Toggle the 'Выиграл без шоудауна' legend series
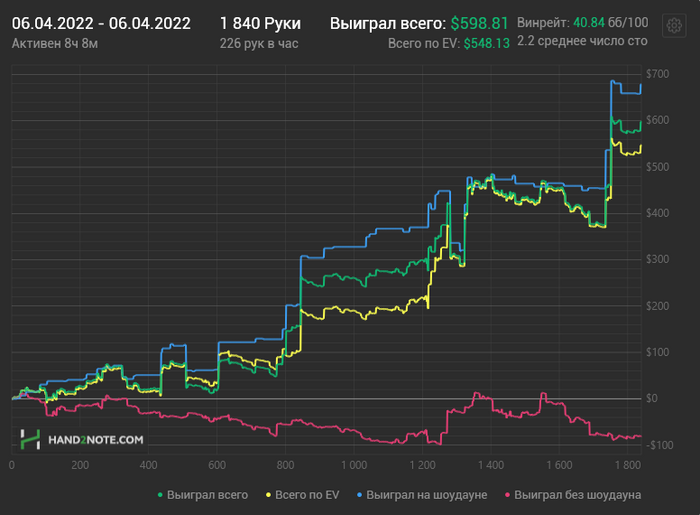700x515 pixels. [x=573, y=495]
